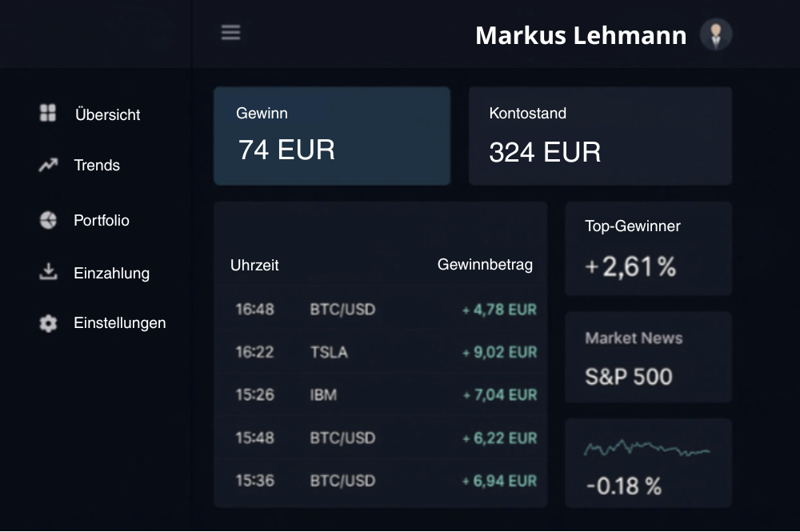Click the Gewinn 74 EUR card
Screen dimensions: 800x532
click(332, 136)
